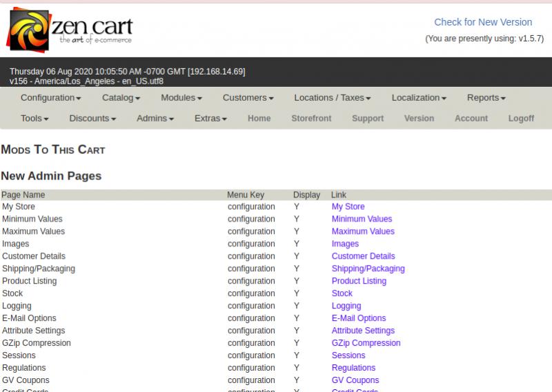Open the Check for New Version link
Image resolution: width=552 pixels, height=392 pixels.
click(483, 22)
